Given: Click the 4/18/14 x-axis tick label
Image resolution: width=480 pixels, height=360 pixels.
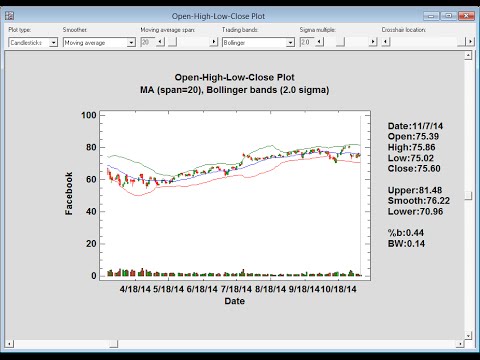Looking at the screenshot, I should coord(135,289).
